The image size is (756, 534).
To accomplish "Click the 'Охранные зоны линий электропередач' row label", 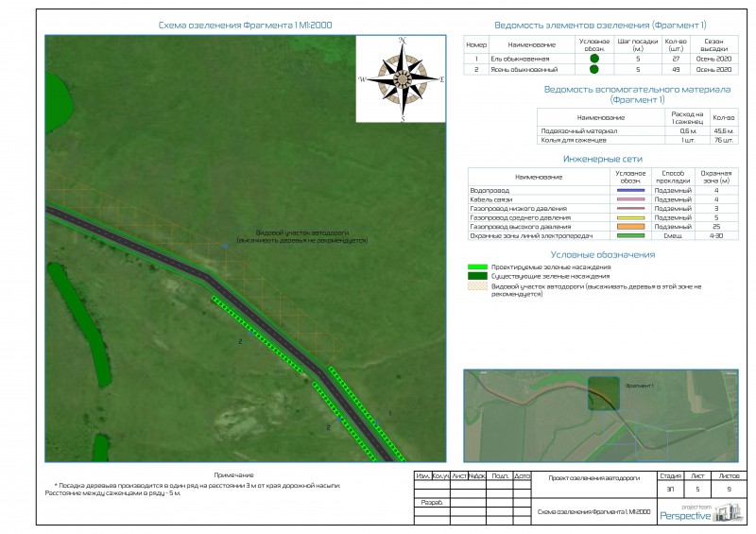I will click(531, 236).
